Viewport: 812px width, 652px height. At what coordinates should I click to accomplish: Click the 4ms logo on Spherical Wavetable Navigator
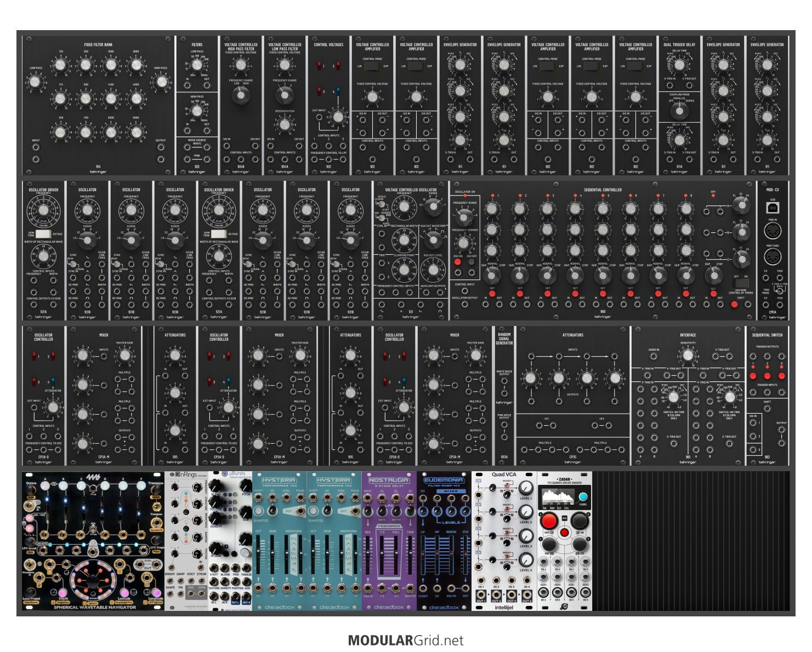[x=93, y=478]
